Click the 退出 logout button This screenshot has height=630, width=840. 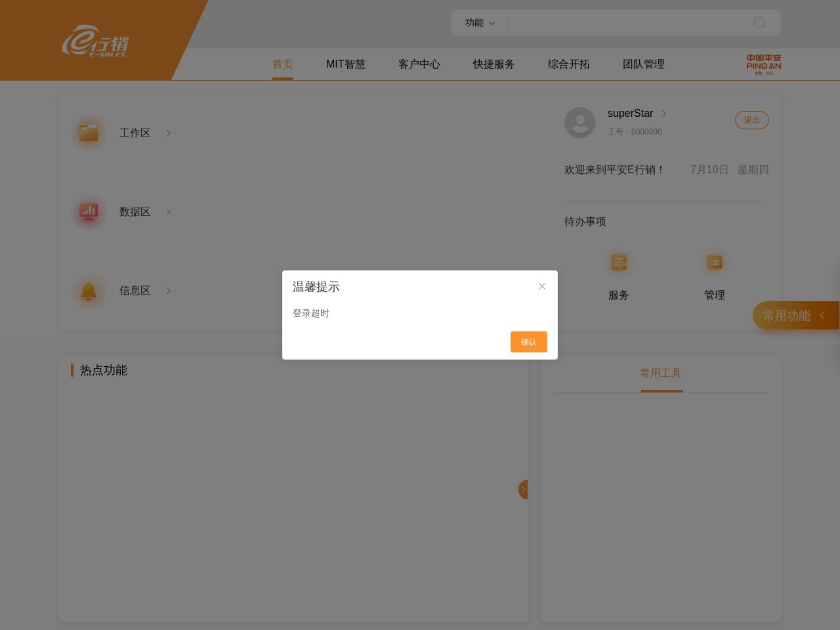pyautogui.click(x=751, y=120)
